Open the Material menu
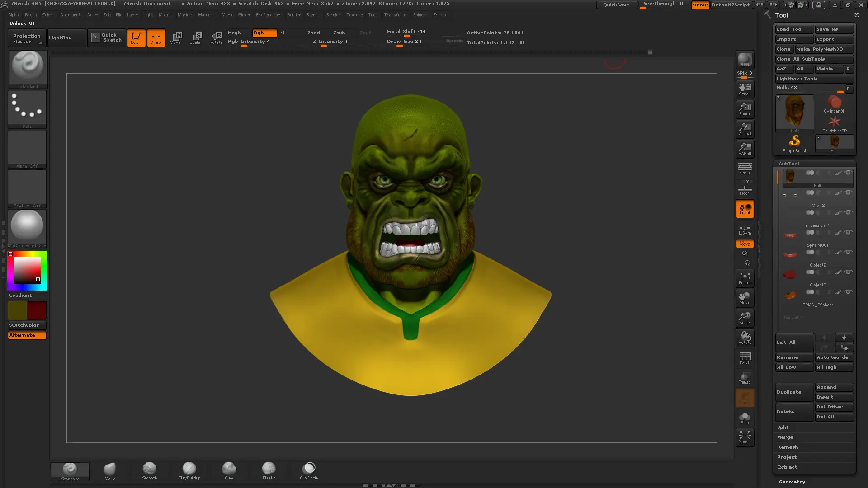 206,15
